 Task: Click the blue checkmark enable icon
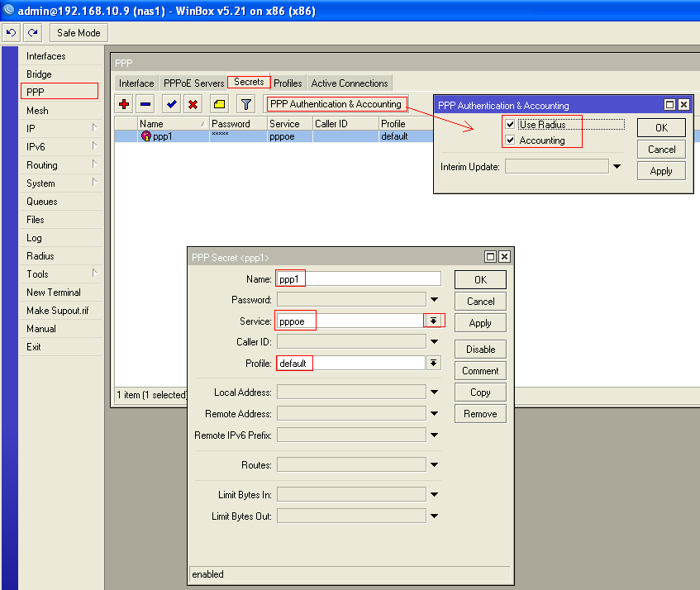[x=172, y=104]
